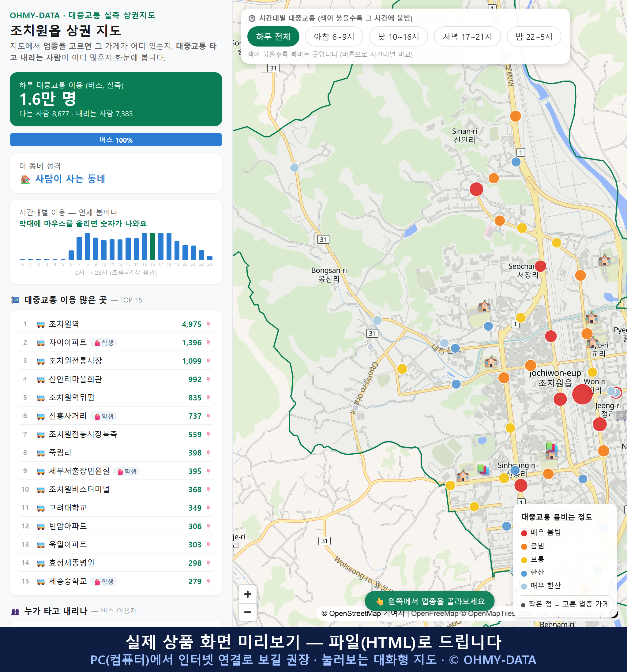Click the yellow 보통 legend swatch
627x672 pixels.
(524, 560)
